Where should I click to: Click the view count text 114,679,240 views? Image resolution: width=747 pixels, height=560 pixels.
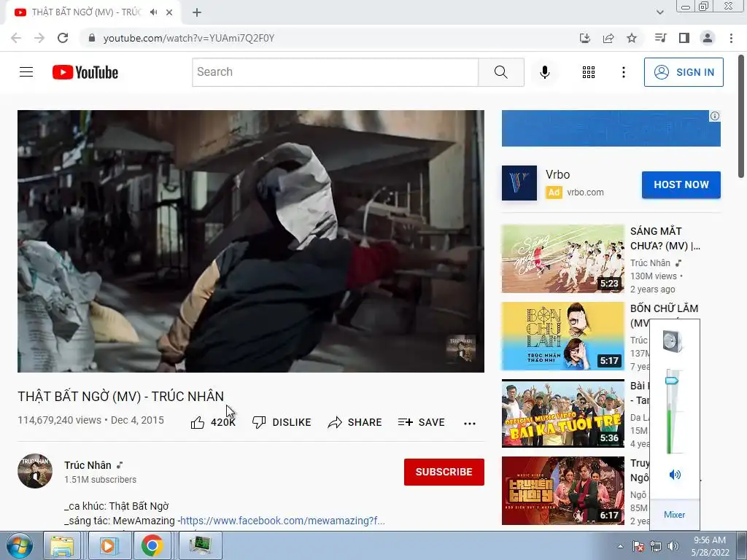[60, 420]
